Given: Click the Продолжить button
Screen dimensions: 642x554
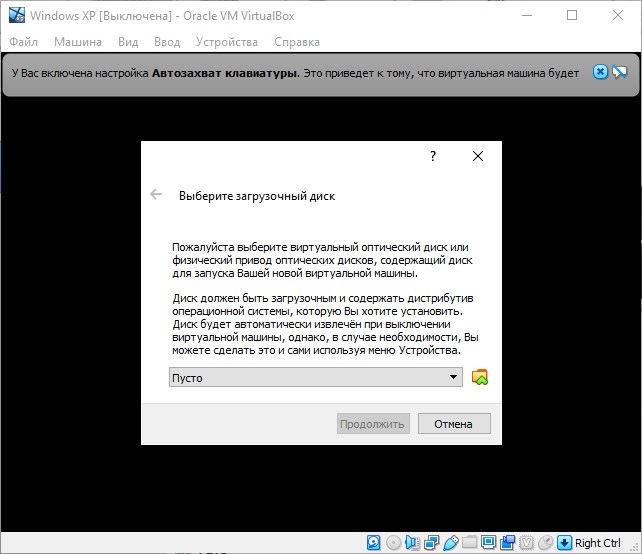Looking at the screenshot, I should [x=372, y=423].
